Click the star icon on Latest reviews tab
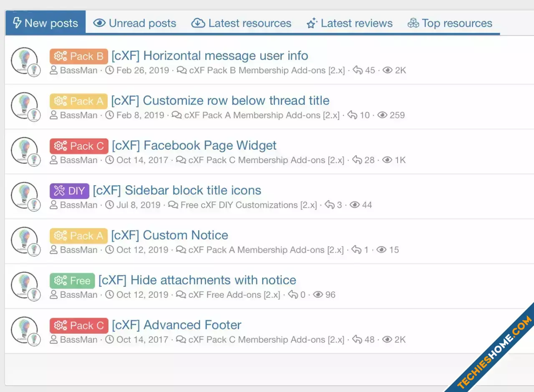 click(x=312, y=23)
